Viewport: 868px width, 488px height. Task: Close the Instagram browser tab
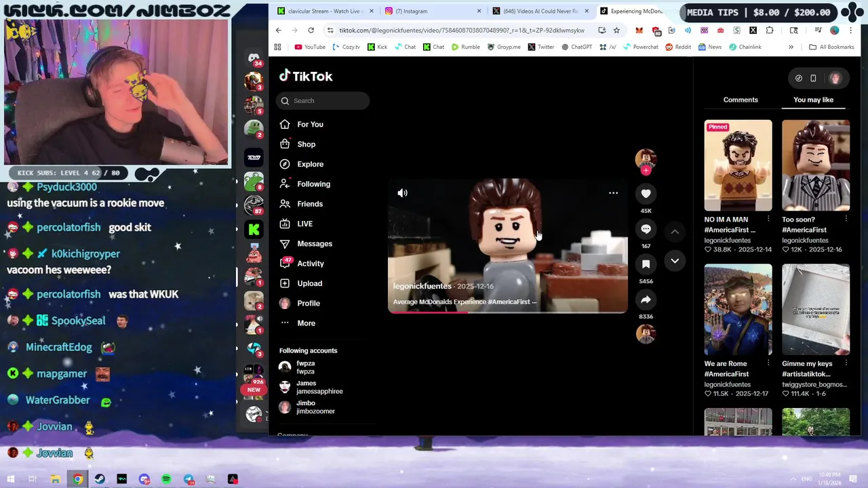tap(479, 11)
